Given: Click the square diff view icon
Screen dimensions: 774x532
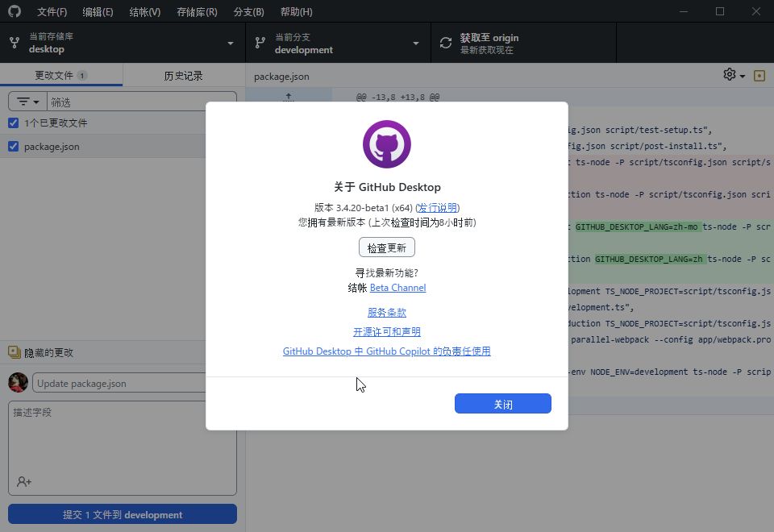Looking at the screenshot, I should (759, 76).
